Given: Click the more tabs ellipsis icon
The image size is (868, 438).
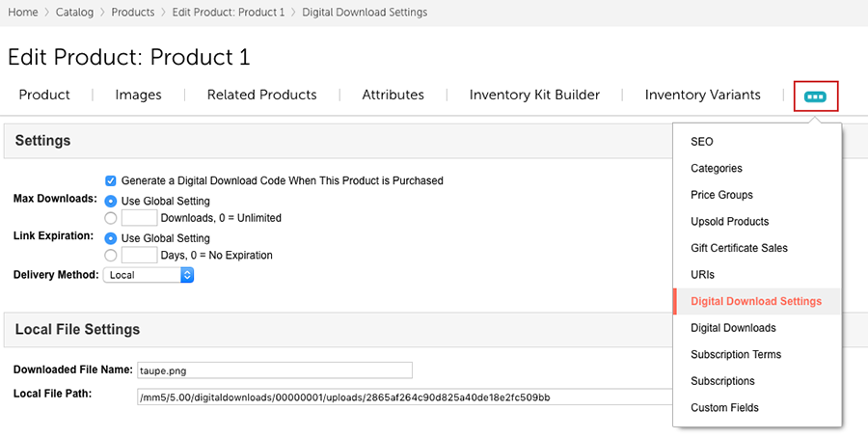Looking at the screenshot, I should (x=815, y=96).
